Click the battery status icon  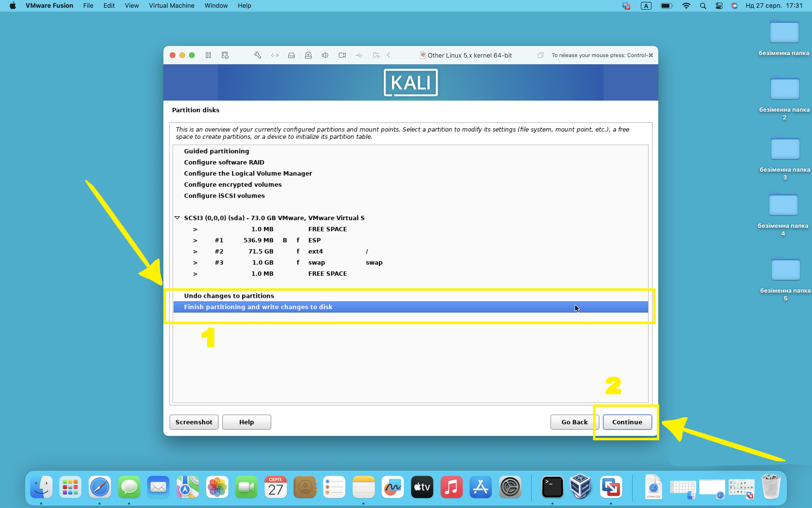[x=666, y=6]
